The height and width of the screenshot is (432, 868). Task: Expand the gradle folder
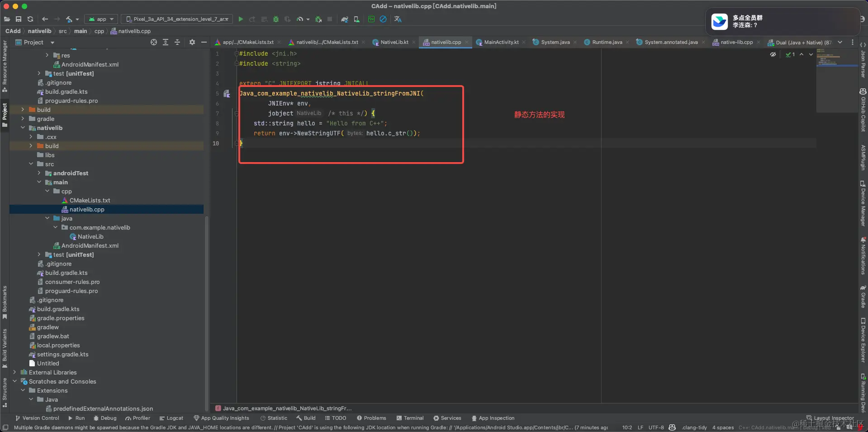tap(23, 119)
